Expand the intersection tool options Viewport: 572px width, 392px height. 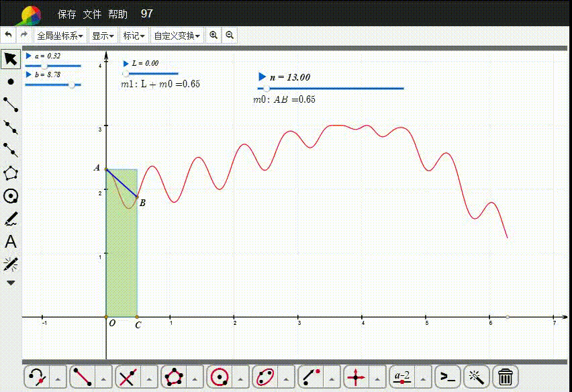pyautogui.click(x=149, y=379)
